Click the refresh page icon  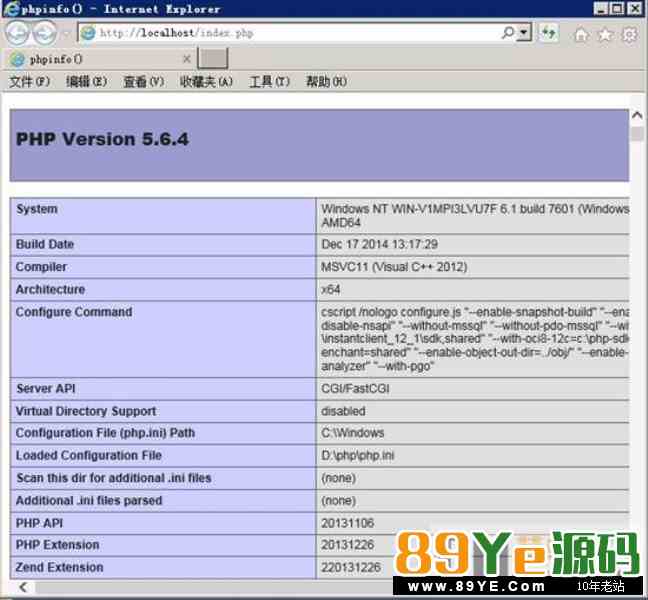[549, 32]
